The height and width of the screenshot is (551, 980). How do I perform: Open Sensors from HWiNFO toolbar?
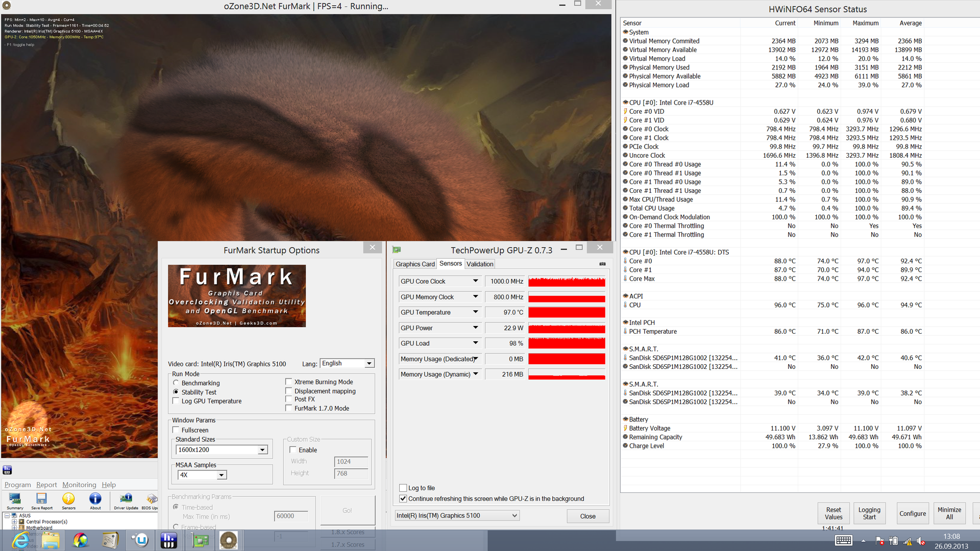click(x=68, y=501)
